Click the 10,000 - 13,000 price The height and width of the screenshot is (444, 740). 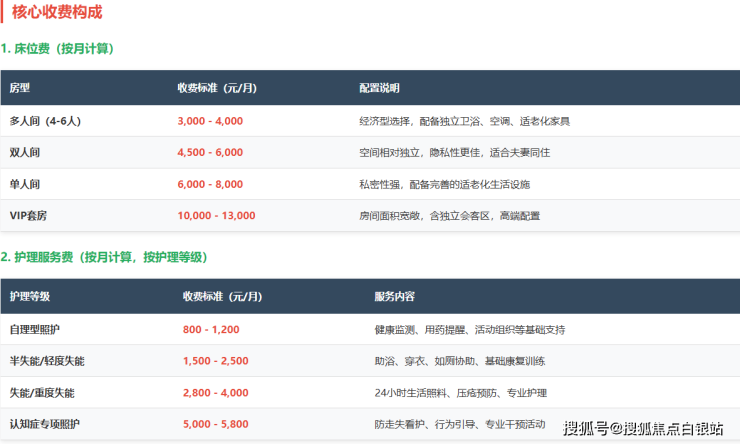(x=216, y=215)
